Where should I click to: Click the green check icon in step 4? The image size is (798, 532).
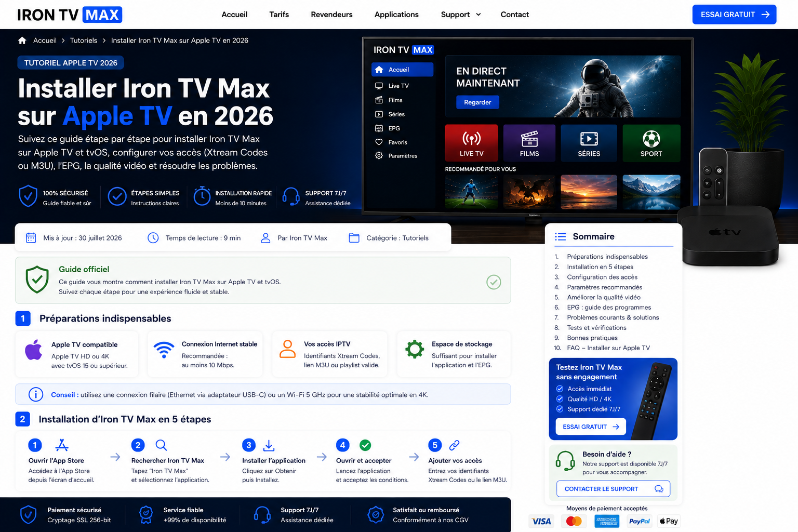tap(365, 445)
